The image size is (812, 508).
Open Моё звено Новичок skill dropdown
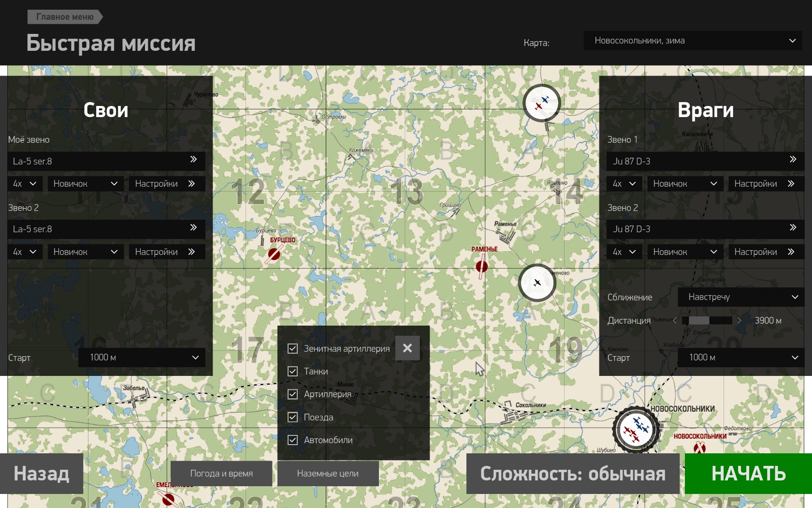pyautogui.click(x=86, y=184)
